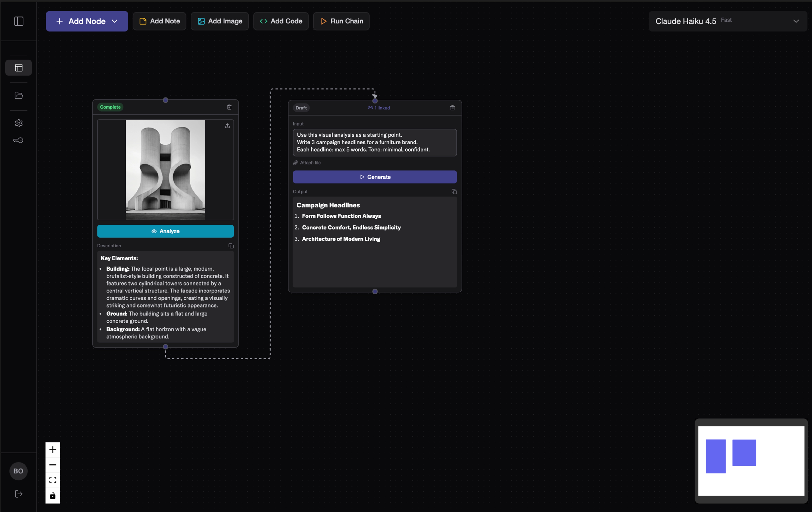
Task: Click the Analyze button under the image
Action: [x=165, y=231]
